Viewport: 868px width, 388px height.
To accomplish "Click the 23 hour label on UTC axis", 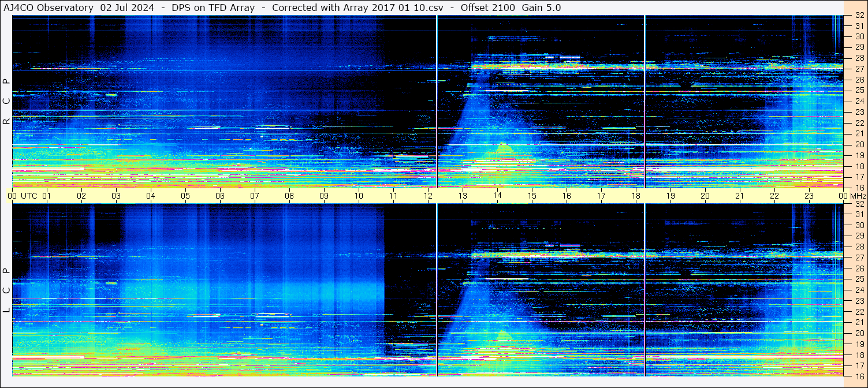I will coord(809,196).
